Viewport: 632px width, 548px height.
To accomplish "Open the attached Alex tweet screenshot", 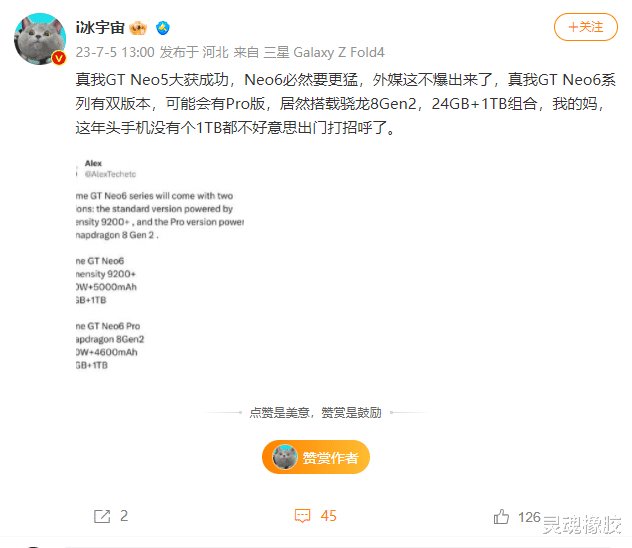I will [x=160, y=264].
